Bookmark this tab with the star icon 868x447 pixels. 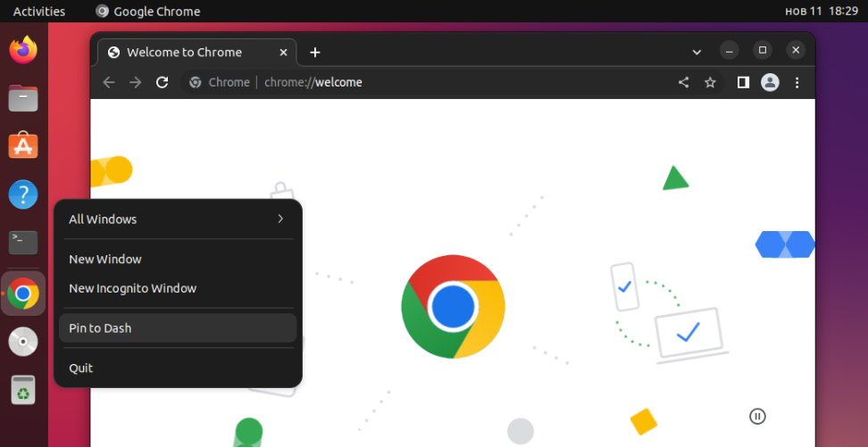pyautogui.click(x=710, y=82)
